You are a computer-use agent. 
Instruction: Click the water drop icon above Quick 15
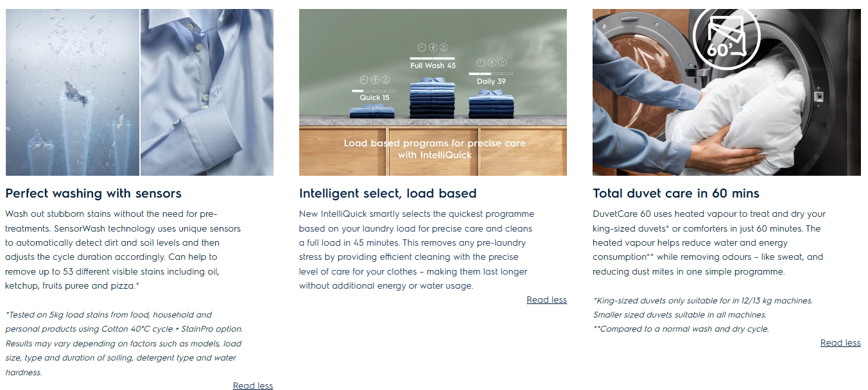(x=385, y=80)
